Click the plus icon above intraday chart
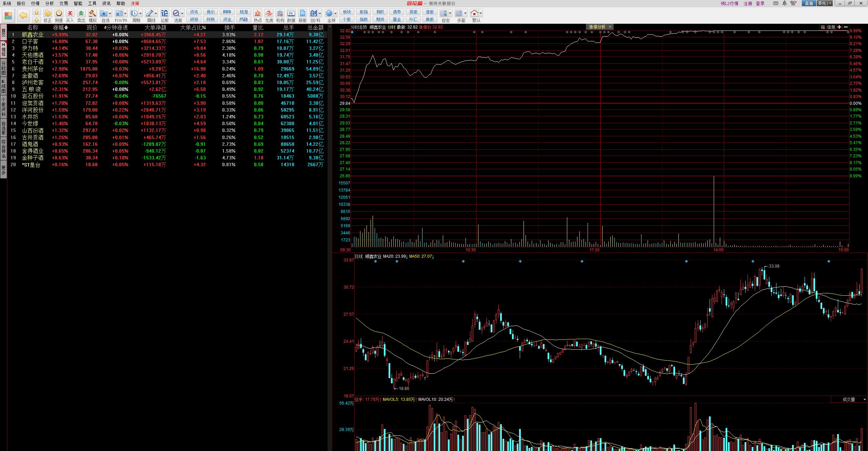The height and width of the screenshot is (451, 868). (839, 27)
